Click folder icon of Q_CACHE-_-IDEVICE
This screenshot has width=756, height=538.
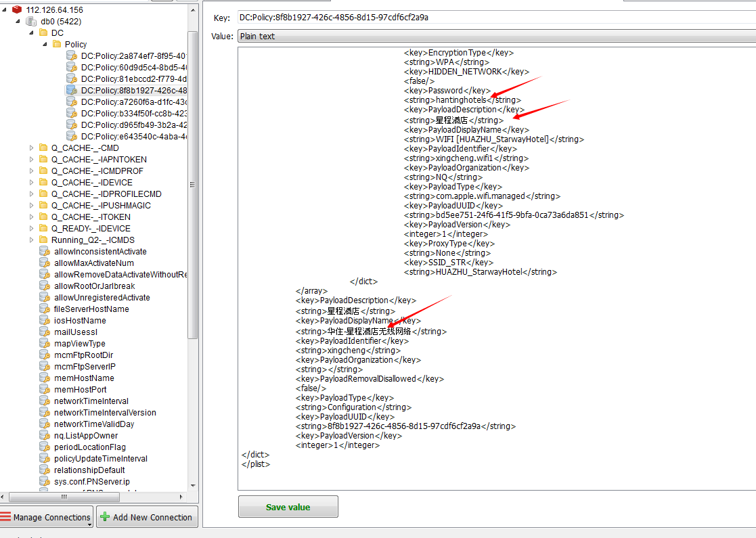pos(43,182)
